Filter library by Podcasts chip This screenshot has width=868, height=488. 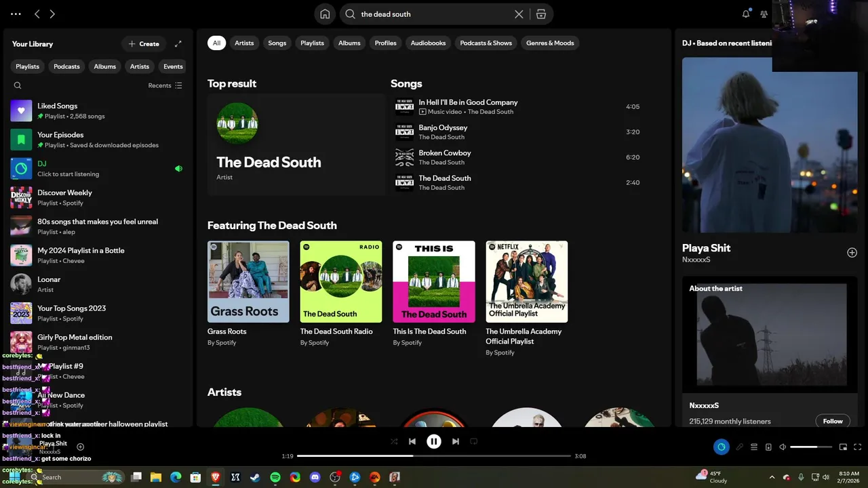66,66
